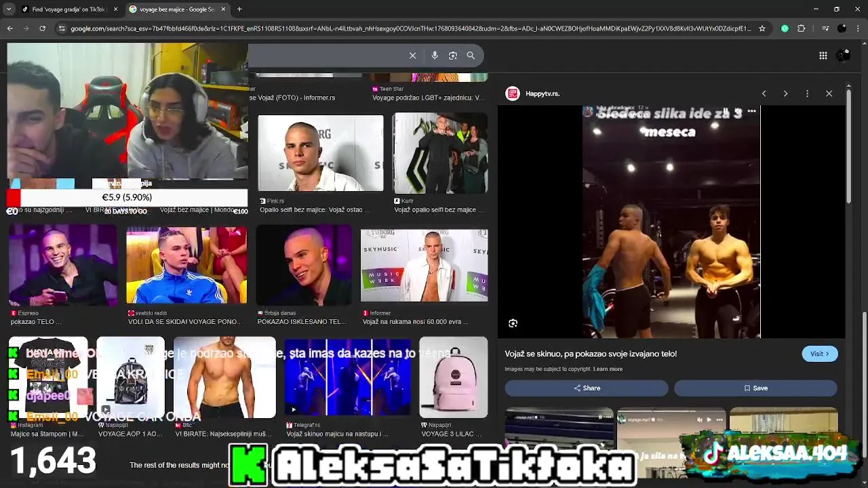868x488 pixels.
Task: Open the Blic shirtless torso image
Action: [224, 377]
